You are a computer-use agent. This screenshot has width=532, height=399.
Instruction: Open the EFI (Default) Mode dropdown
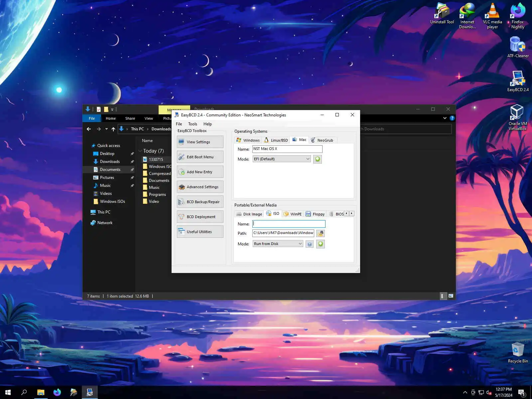[282, 159]
